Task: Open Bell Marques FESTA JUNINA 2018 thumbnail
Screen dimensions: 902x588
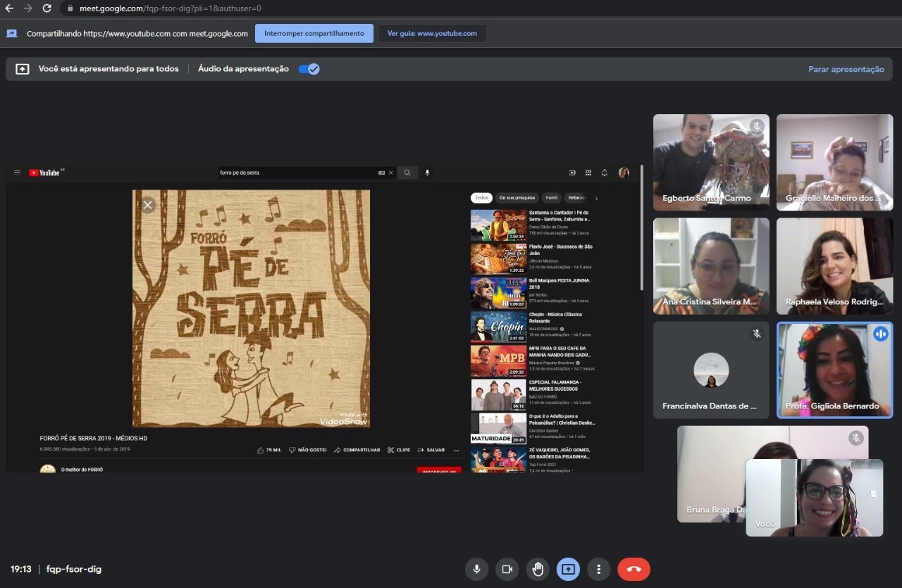Action: (498, 292)
